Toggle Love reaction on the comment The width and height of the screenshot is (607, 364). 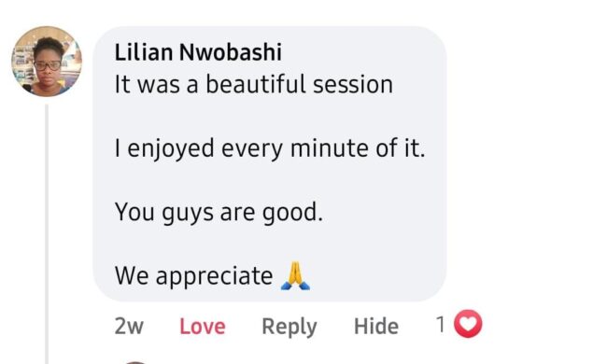202,326
